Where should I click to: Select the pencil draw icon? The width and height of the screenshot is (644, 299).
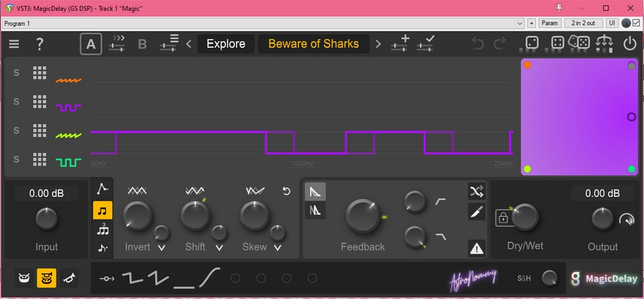click(477, 212)
